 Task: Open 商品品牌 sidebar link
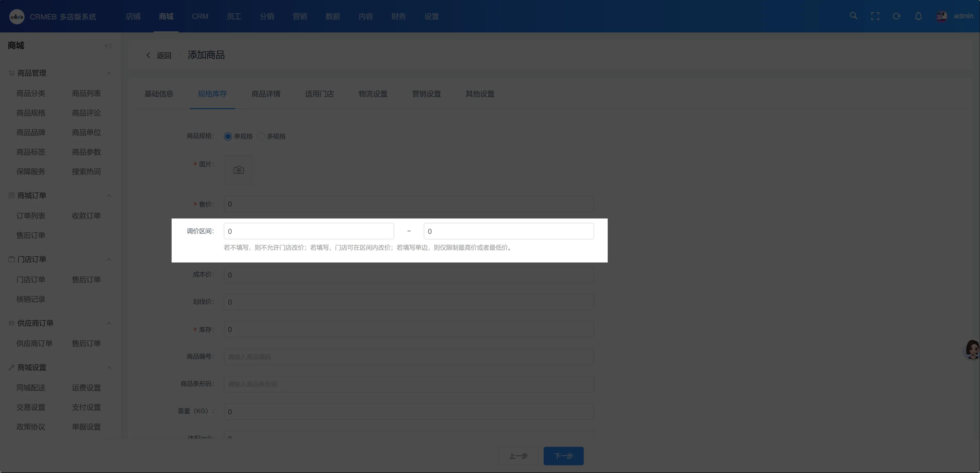[31, 133]
